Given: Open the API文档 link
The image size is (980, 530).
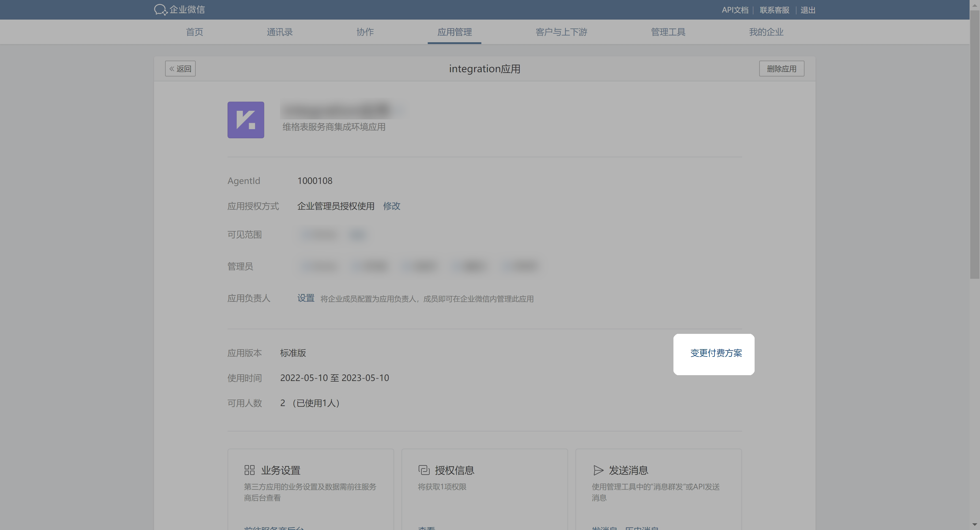Looking at the screenshot, I should click(735, 10).
